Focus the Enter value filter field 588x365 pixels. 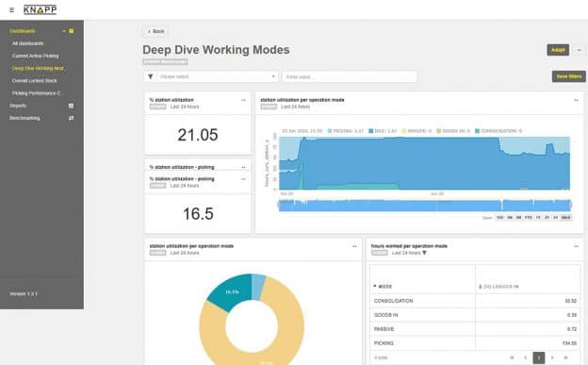(x=350, y=76)
